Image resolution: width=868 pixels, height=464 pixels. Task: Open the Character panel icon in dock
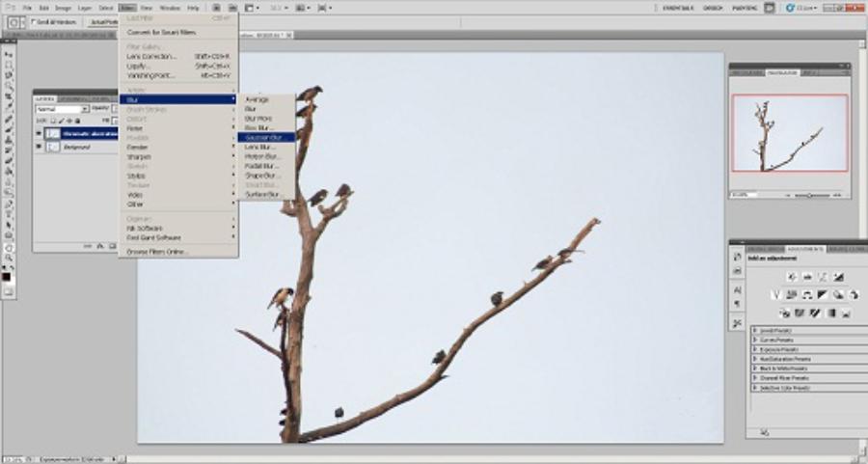737,288
